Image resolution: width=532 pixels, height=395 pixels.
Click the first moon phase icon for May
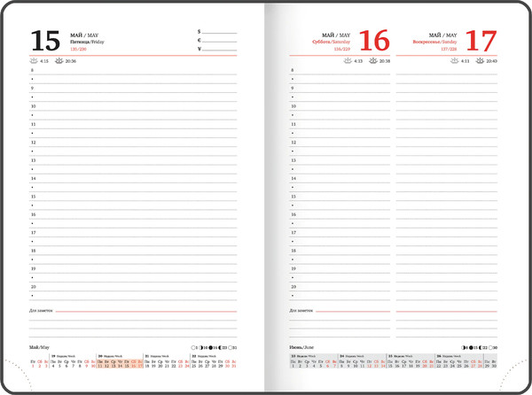coord(192,346)
